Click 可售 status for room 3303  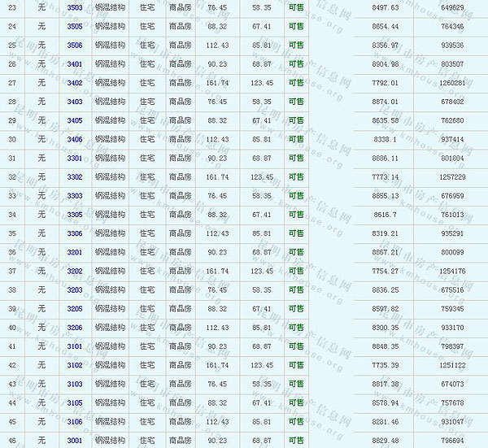(x=296, y=196)
